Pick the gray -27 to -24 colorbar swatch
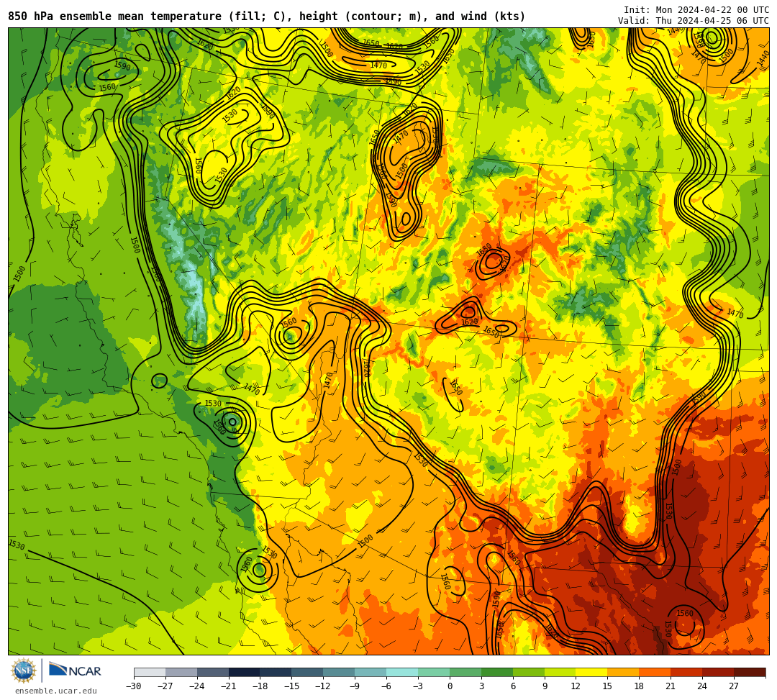777x700 pixels. [181, 672]
